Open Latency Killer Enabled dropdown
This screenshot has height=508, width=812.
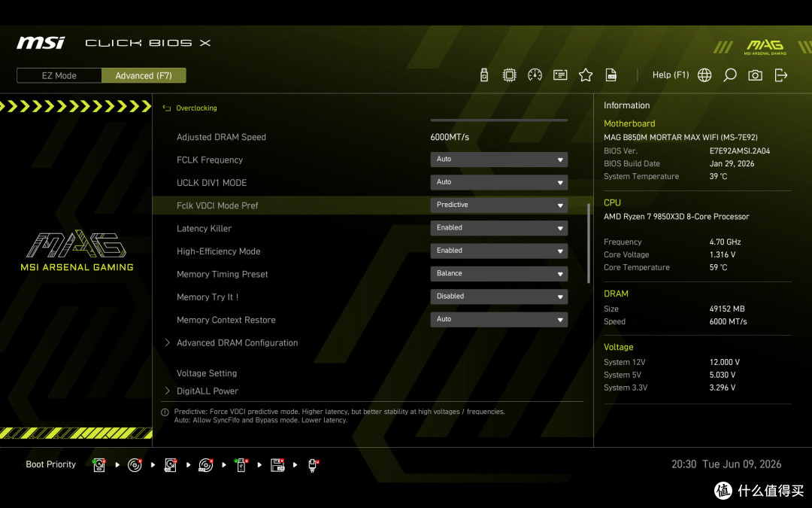pos(498,228)
